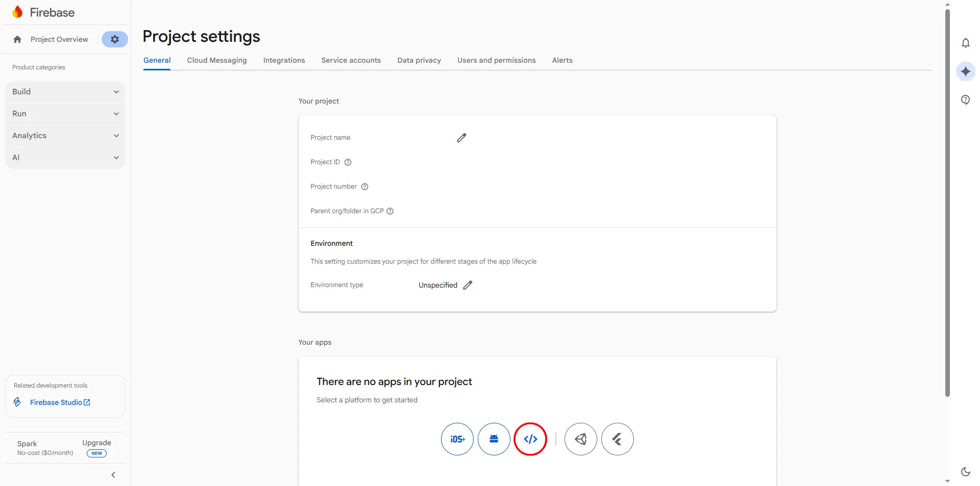Open the Firebase Studio link
The height and width of the screenshot is (486, 980).
[x=60, y=402]
